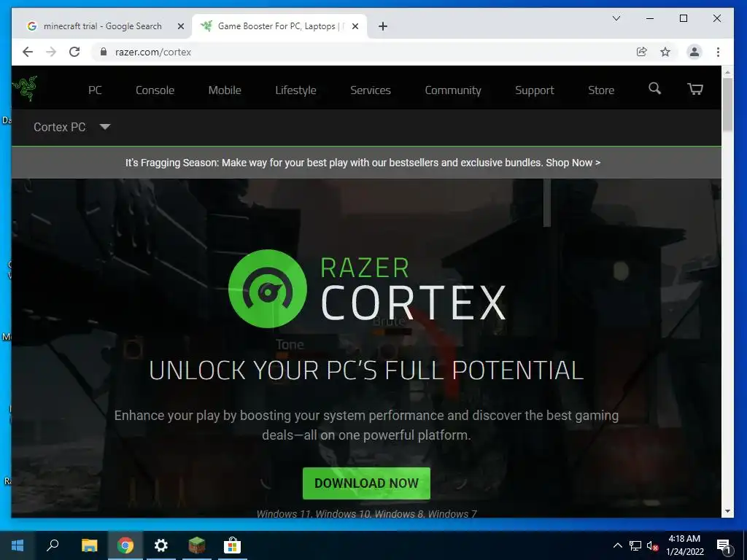Open the Windows Start menu
The image size is (747, 560).
18,545
